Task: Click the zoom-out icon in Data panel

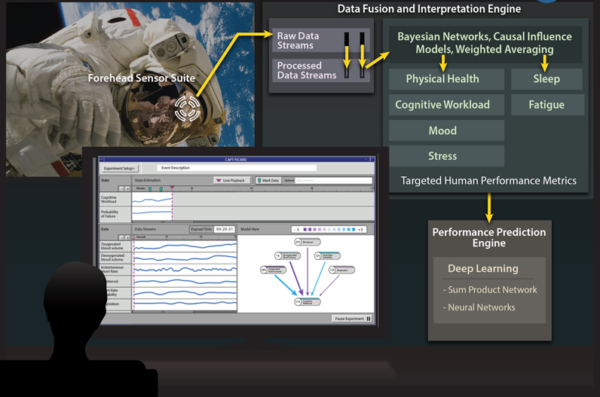Action: coord(121,238)
